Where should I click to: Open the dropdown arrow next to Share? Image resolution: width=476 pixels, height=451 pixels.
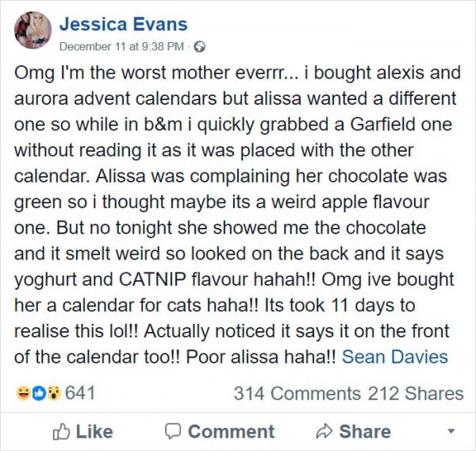[451, 431]
